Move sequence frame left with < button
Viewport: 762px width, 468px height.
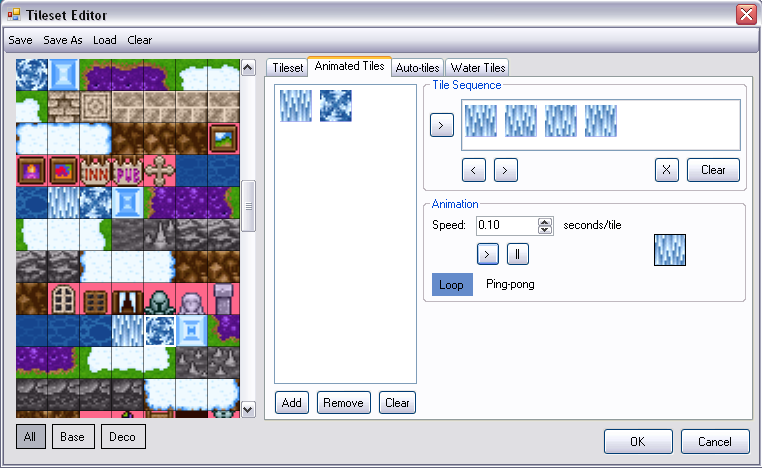coord(474,170)
